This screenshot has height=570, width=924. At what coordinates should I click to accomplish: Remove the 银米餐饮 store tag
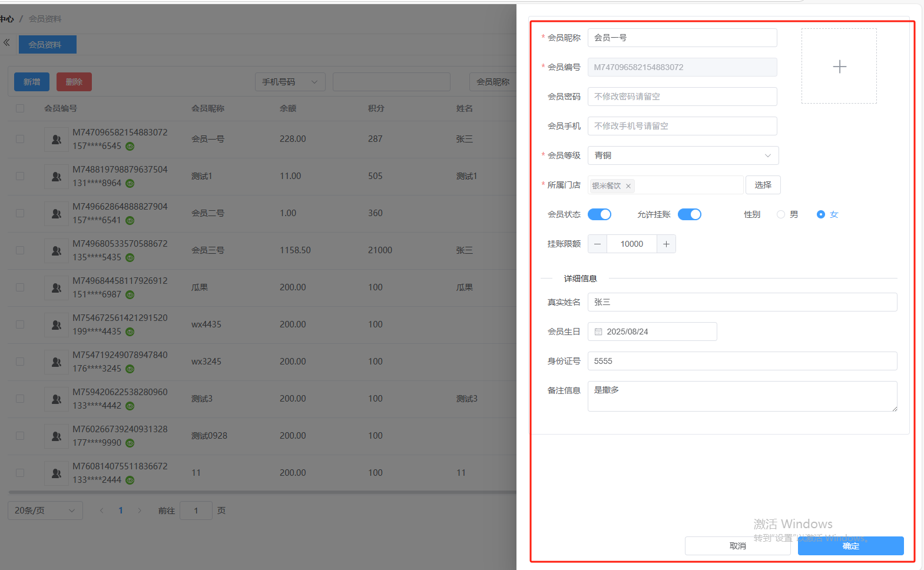coord(628,186)
